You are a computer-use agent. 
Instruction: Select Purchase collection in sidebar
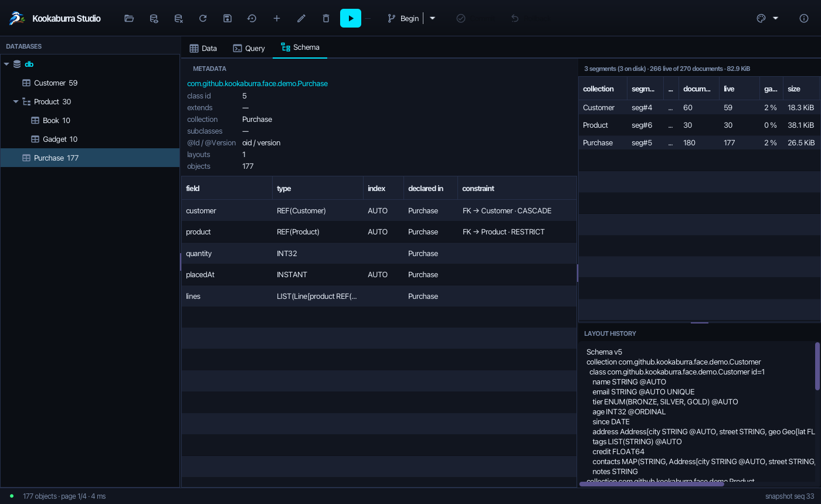tap(90, 158)
